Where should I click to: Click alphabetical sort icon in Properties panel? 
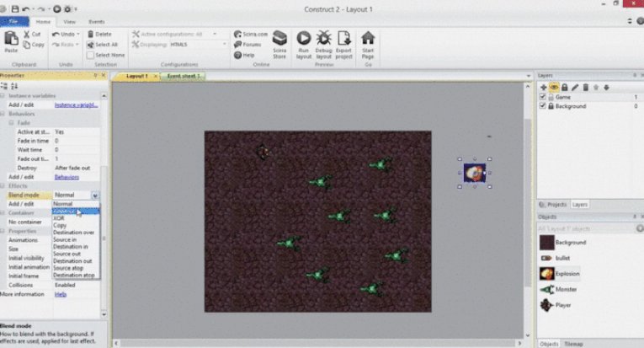[14, 86]
